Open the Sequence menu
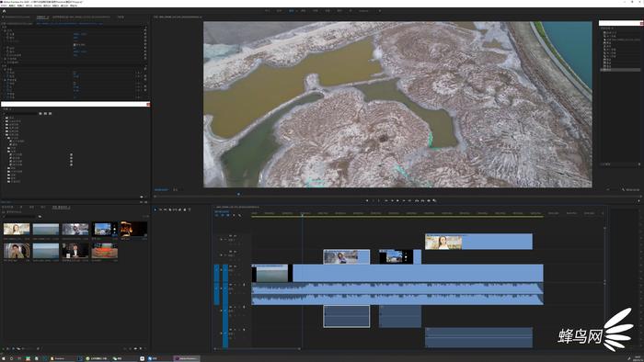Screen dimensions: 644x362 [29, 6]
